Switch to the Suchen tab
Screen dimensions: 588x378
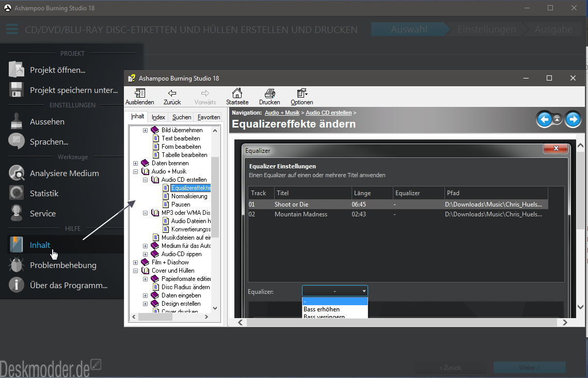tap(182, 117)
